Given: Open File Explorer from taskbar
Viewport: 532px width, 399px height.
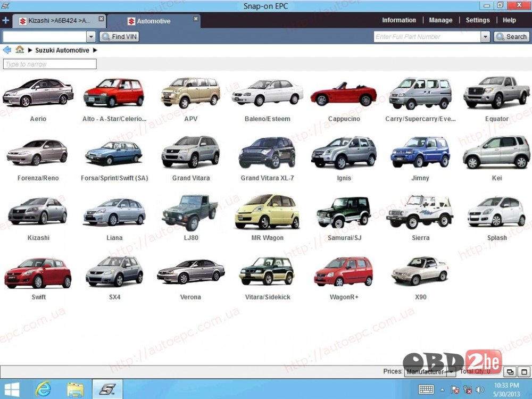Looking at the screenshot, I should pos(76,389).
